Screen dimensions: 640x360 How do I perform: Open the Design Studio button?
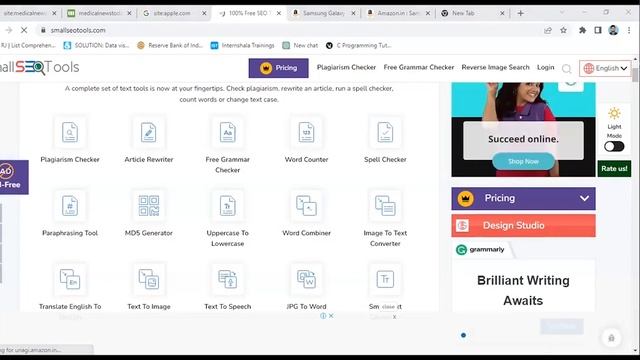pyautogui.click(x=523, y=226)
